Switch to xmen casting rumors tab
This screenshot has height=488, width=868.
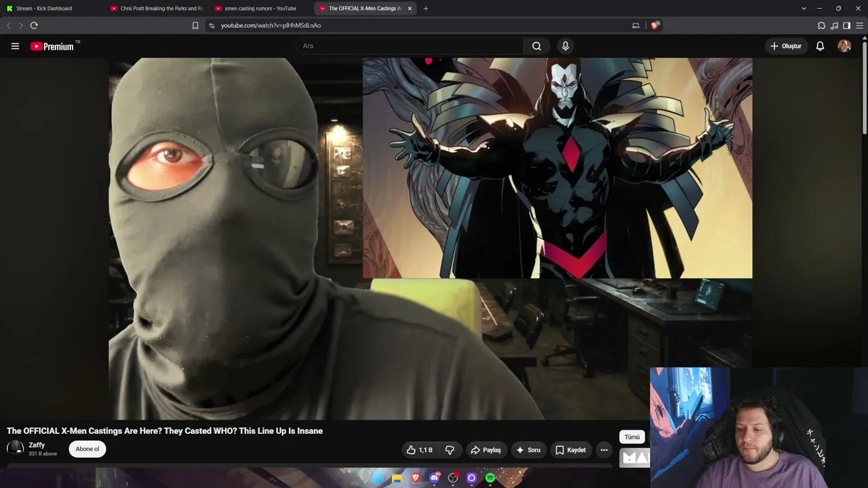[x=262, y=8]
